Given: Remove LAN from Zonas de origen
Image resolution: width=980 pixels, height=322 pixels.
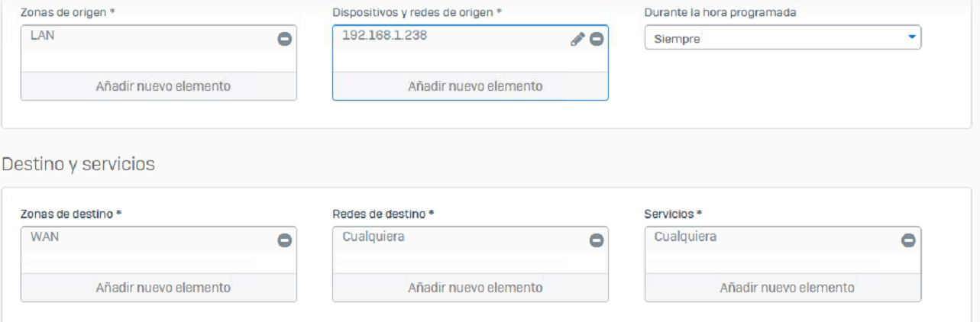Looking at the screenshot, I should [284, 39].
